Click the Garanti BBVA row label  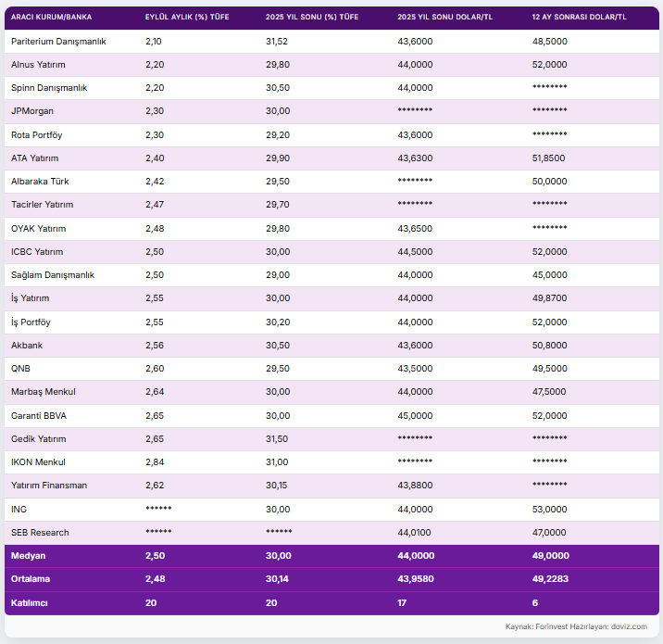pos(39,415)
